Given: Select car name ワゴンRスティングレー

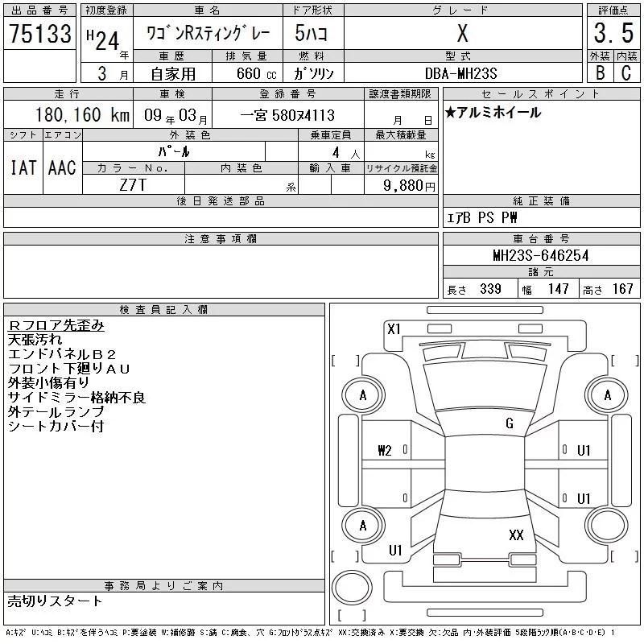Looking at the screenshot, I should (x=208, y=33).
